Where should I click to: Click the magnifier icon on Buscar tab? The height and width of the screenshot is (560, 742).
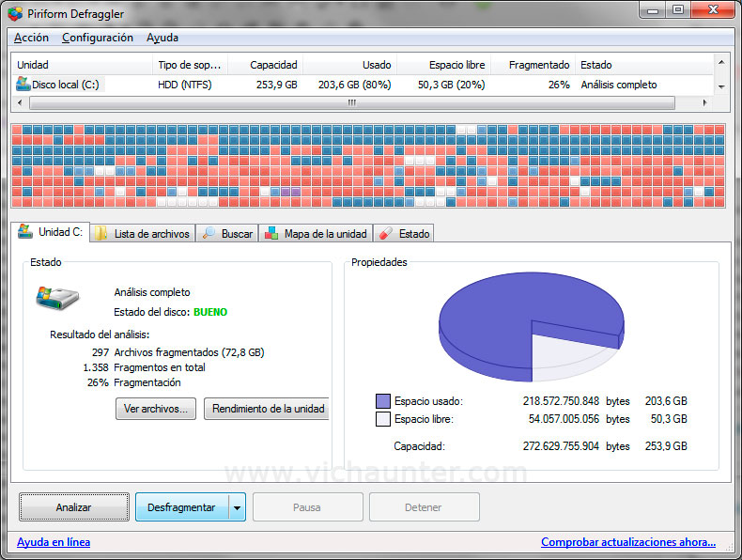209,233
